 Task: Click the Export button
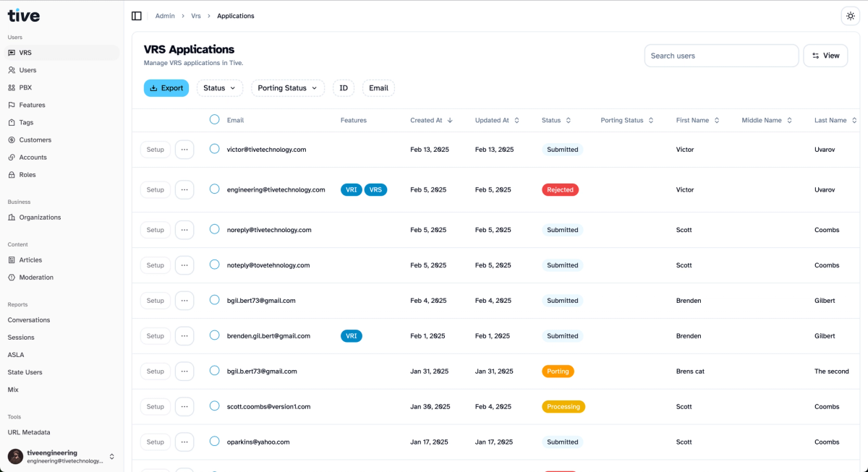point(166,87)
